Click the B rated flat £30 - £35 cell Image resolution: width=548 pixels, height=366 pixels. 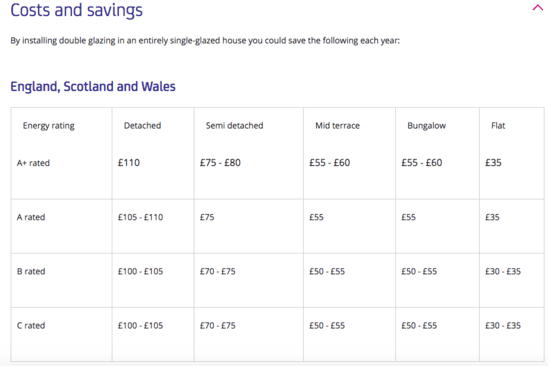tap(503, 271)
